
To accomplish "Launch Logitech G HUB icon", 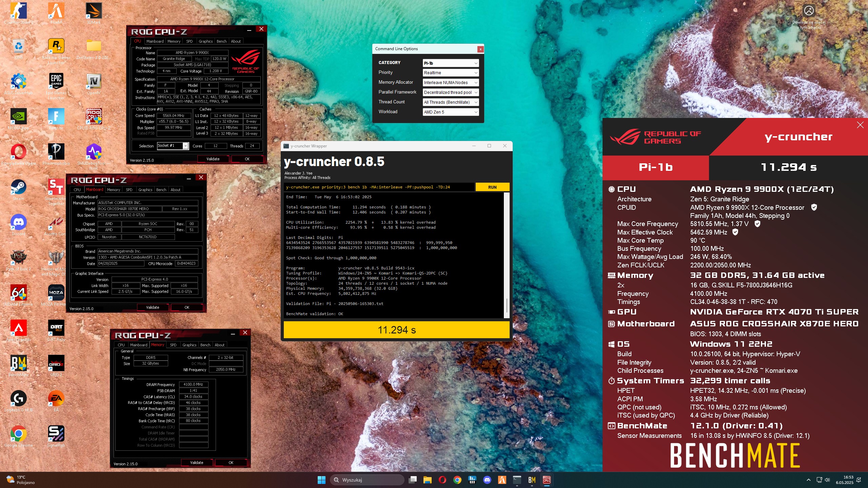I will [18, 401].
